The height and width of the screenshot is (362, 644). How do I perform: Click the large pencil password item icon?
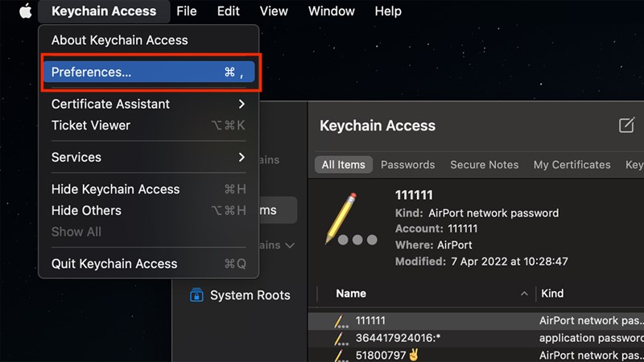350,220
